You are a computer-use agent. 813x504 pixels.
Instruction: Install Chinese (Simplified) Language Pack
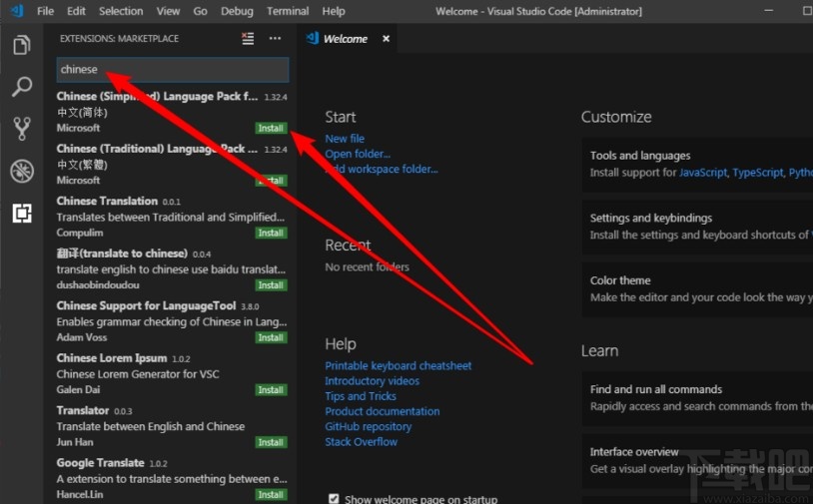coord(271,128)
